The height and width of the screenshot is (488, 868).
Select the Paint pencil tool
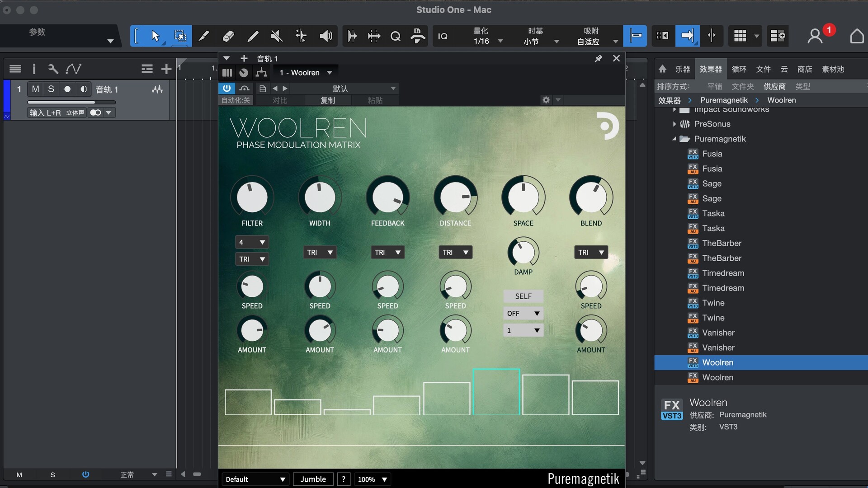point(253,36)
